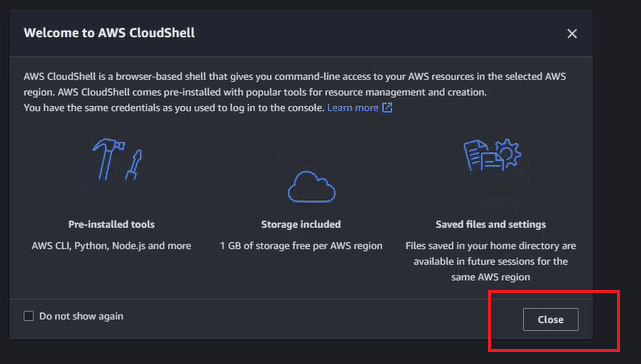The image size is (641, 364).
Task: Click the AWS CLI, Python, Node.js description
Action: coord(111,246)
